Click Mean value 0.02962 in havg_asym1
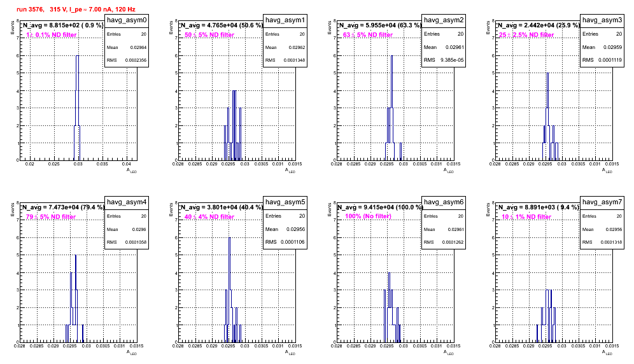Image resolution: width=634 pixels, height=364 pixels. (x=297, y=48)
